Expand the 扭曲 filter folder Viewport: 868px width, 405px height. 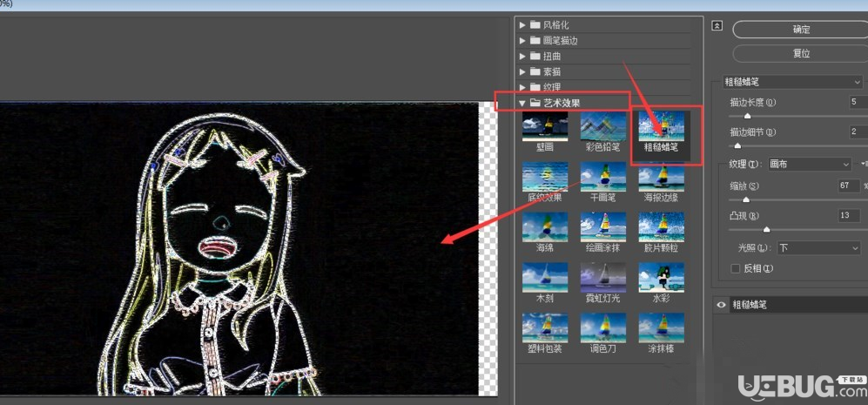[522, 56]
